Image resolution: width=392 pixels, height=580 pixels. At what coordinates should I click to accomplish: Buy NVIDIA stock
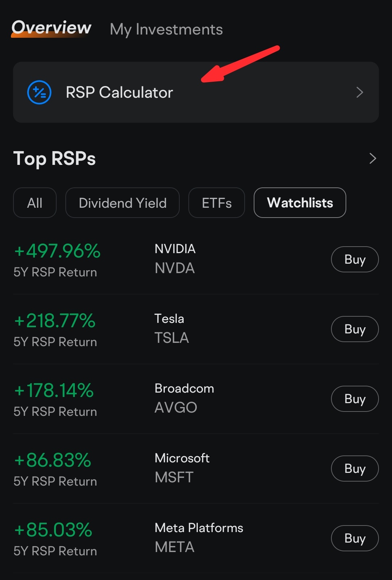point(355,259)
